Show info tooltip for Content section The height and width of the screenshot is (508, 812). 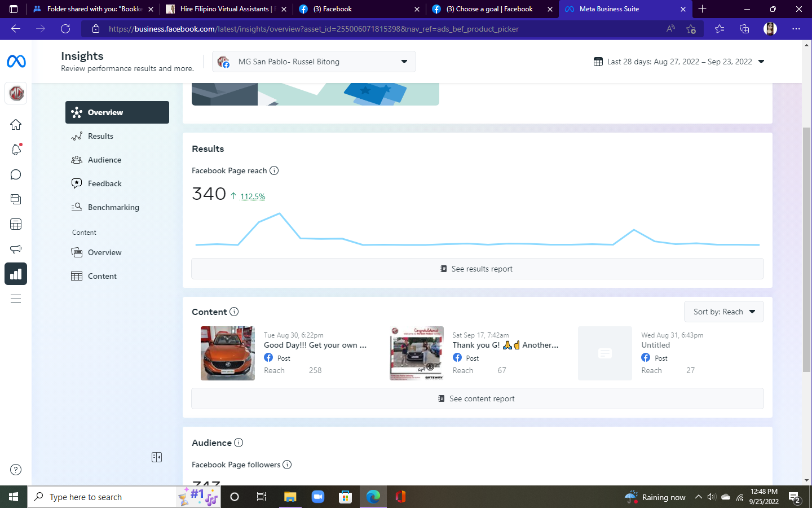[234, 312]
